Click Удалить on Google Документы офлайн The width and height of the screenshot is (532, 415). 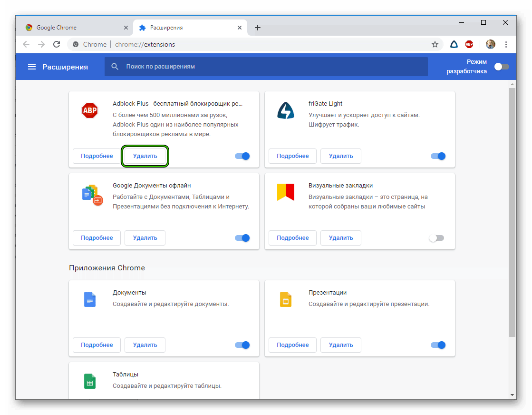(x=145, y=238)
